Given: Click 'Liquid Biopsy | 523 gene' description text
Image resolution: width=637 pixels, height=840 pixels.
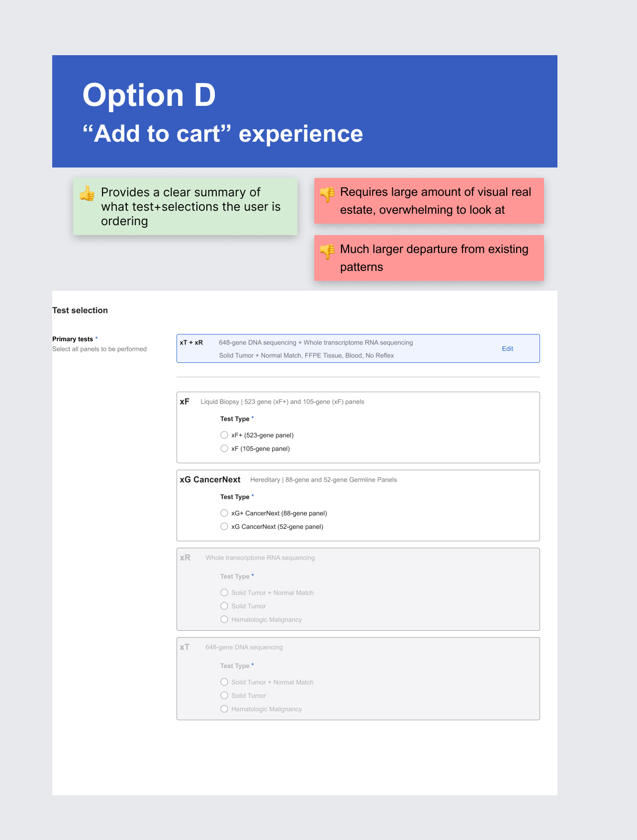Looking at the screenshot, I should point(282,402).
